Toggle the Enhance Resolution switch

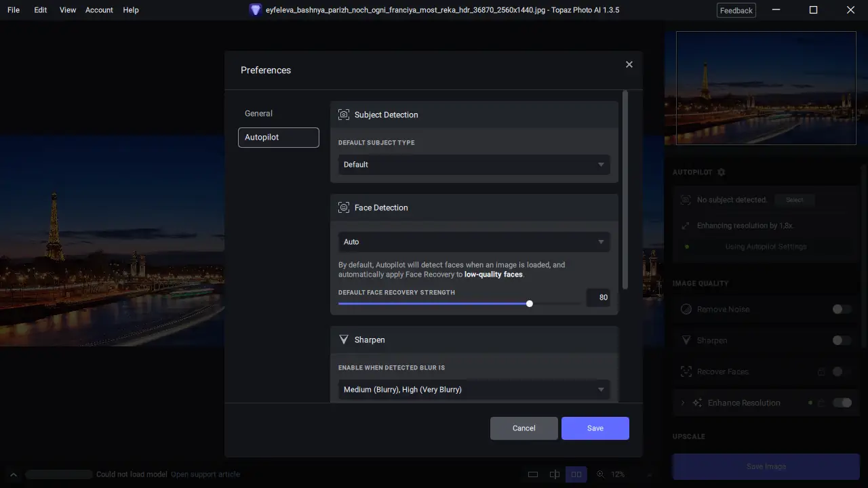[x=842, y=403]
